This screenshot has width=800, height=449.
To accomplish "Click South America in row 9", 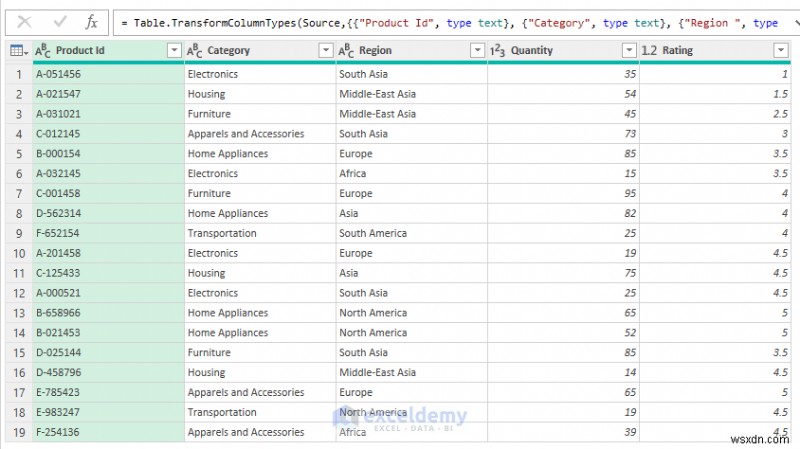I will pyautogui.click(x=373, y=233).
